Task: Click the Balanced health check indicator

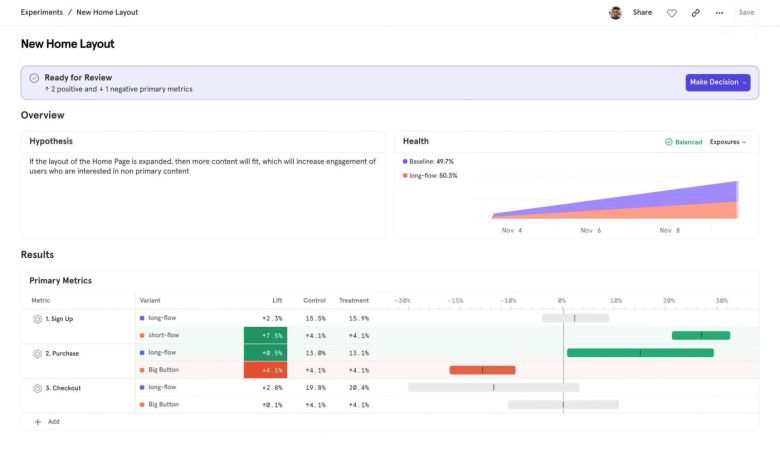Action: coord(683,142)
